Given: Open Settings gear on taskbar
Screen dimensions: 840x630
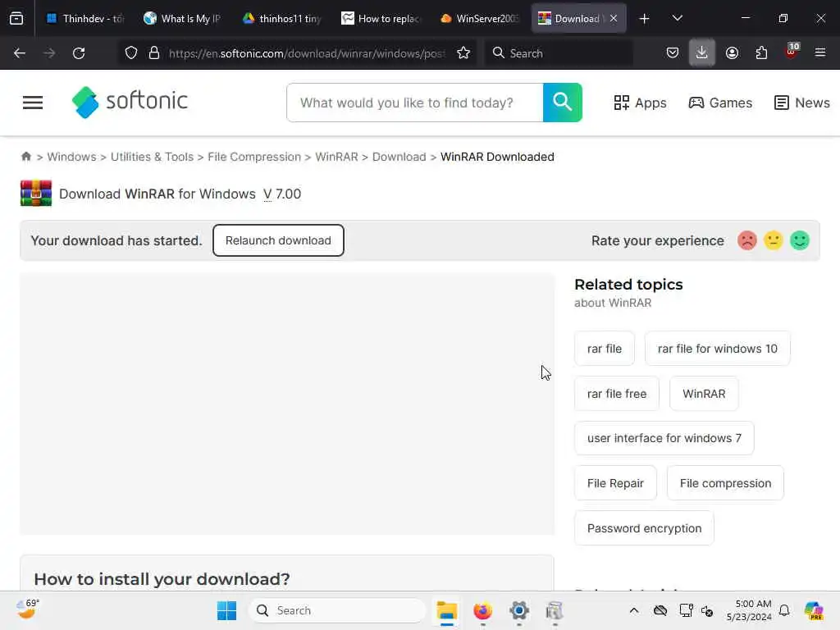Looking at the screenshot, I should click(x=519, y=610).
